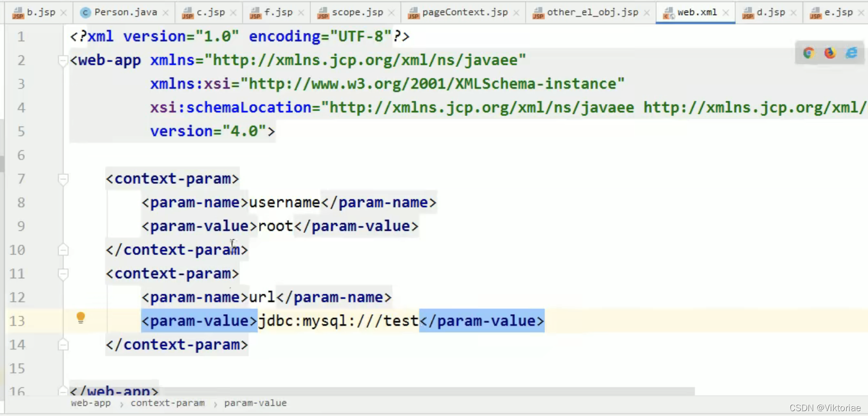Click line number 15 in the gutter
This screenshot has height=416, width=868.
[17, 368]
